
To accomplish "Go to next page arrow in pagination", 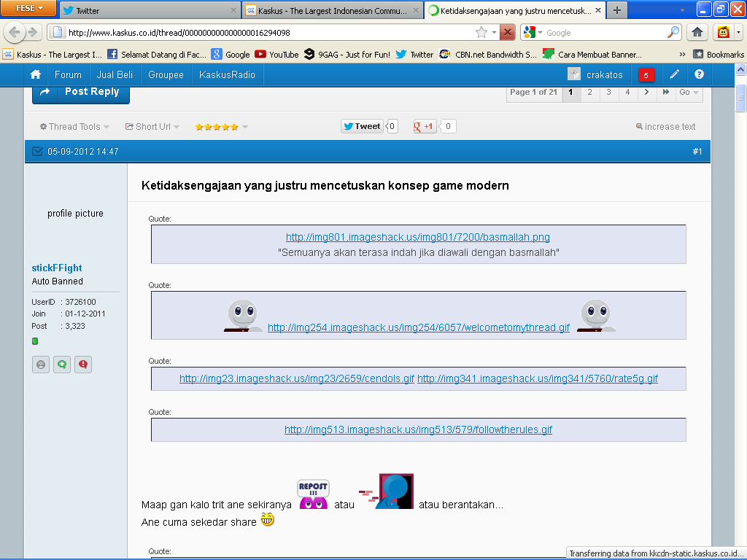I will (646, 93).
